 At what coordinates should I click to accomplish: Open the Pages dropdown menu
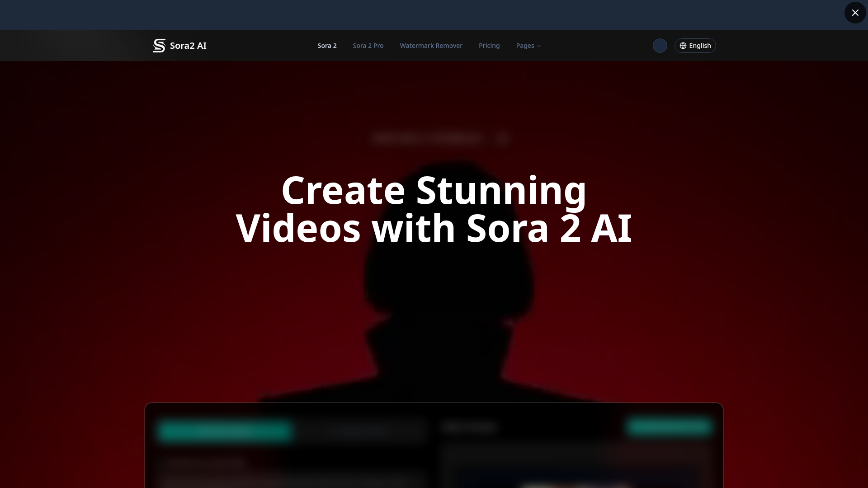click(525, 46)
